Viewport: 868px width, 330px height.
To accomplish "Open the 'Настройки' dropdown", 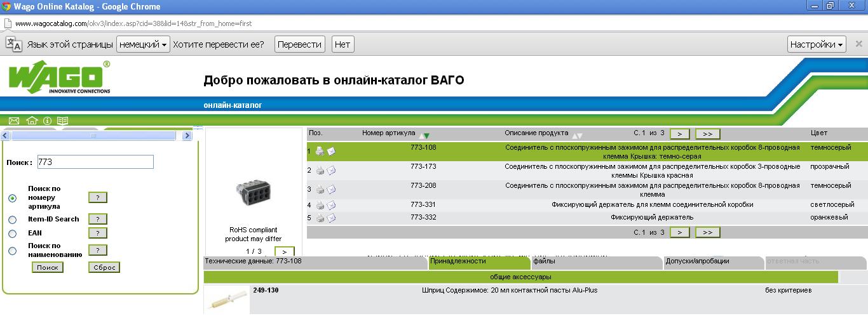I will tap(817, 44).
